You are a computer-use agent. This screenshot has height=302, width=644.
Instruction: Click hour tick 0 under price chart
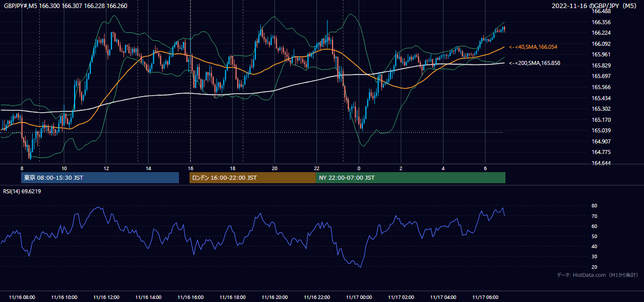click(359, 168)
